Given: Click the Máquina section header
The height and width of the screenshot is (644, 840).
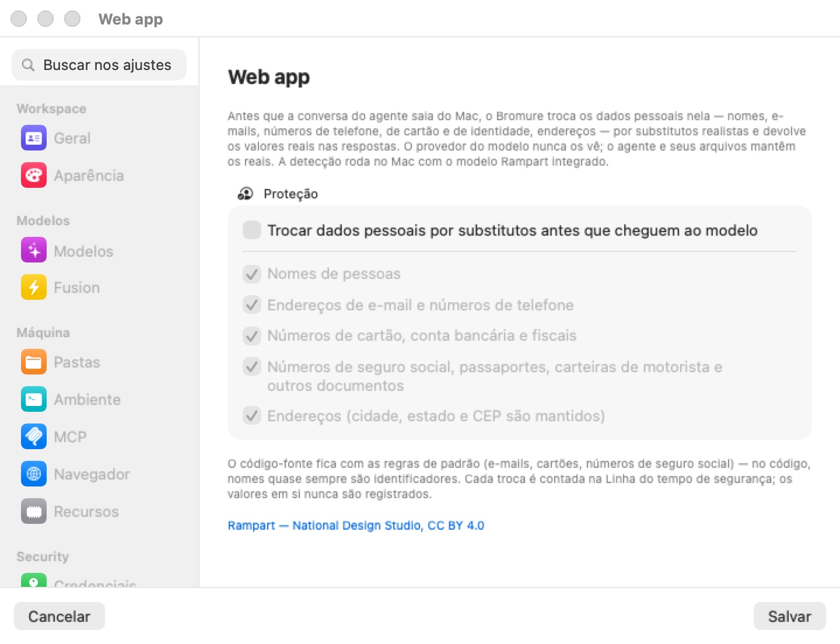Looking at the screenshot, I should pyautogui.click(x=43, y=332).
